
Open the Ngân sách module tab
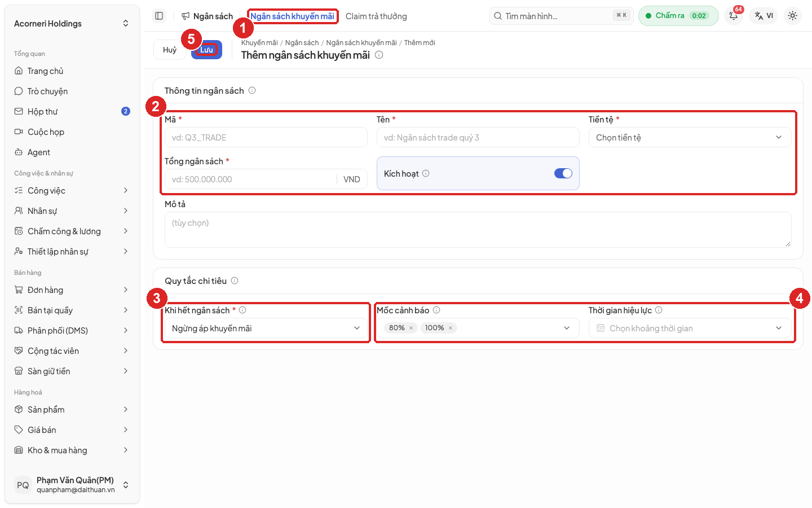pos(207,16)
